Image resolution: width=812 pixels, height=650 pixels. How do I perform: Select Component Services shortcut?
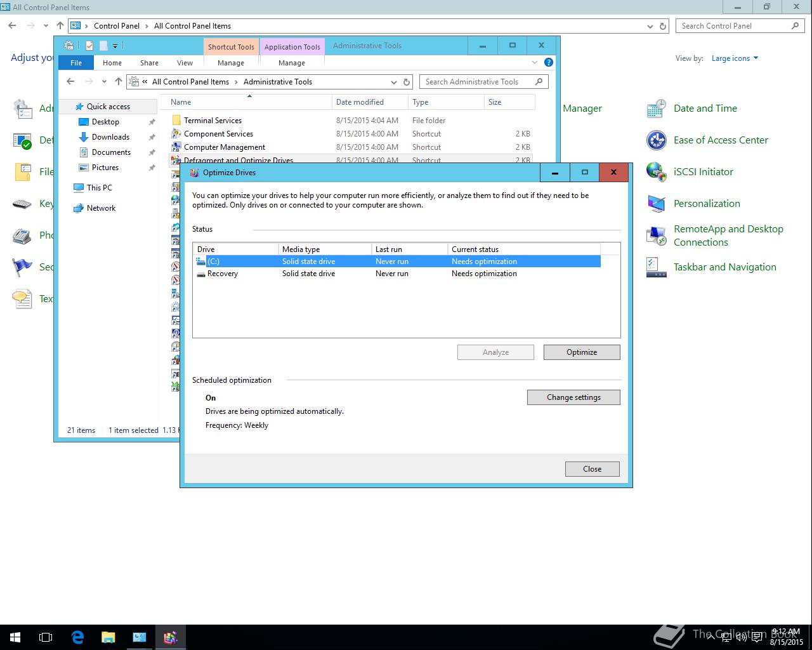pyautogui.click(x=351, y=134)
